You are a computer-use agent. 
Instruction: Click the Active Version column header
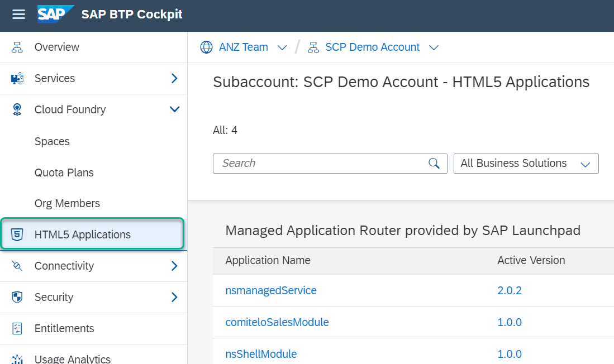pos(531,260)
